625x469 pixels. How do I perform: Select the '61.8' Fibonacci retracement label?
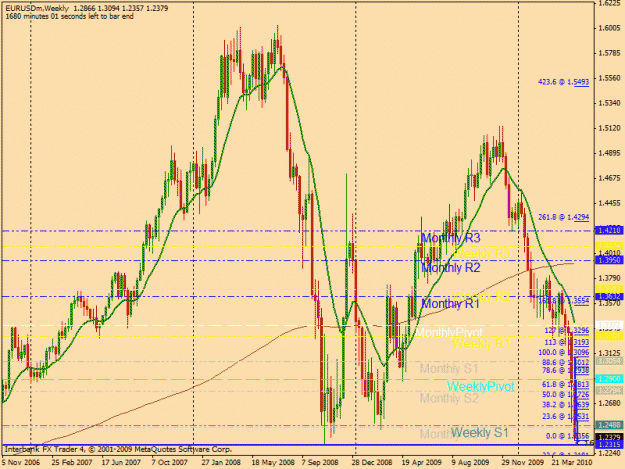[x=566, y=384]
